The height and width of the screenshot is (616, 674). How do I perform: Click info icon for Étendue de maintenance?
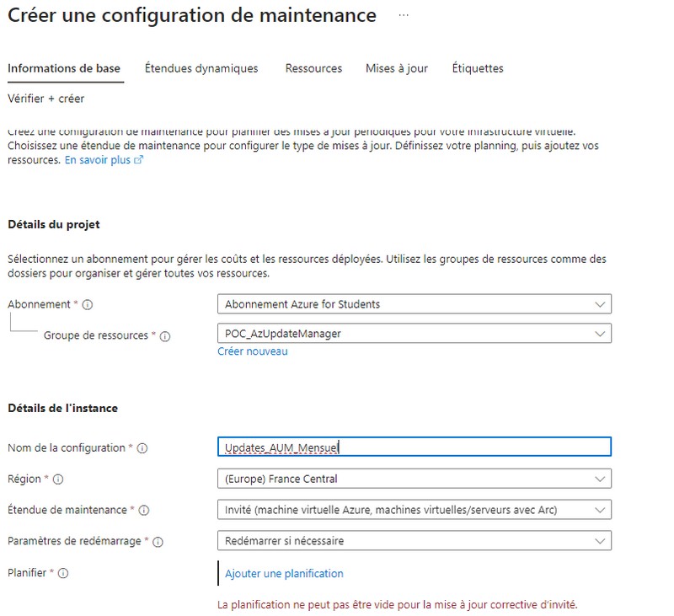click(144, 511)
